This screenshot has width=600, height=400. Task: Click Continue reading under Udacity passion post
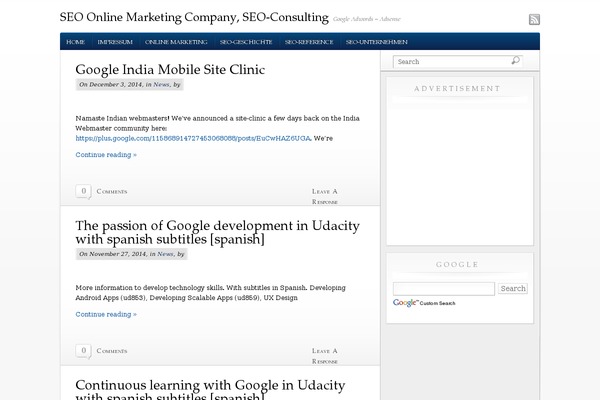point(106,314)
